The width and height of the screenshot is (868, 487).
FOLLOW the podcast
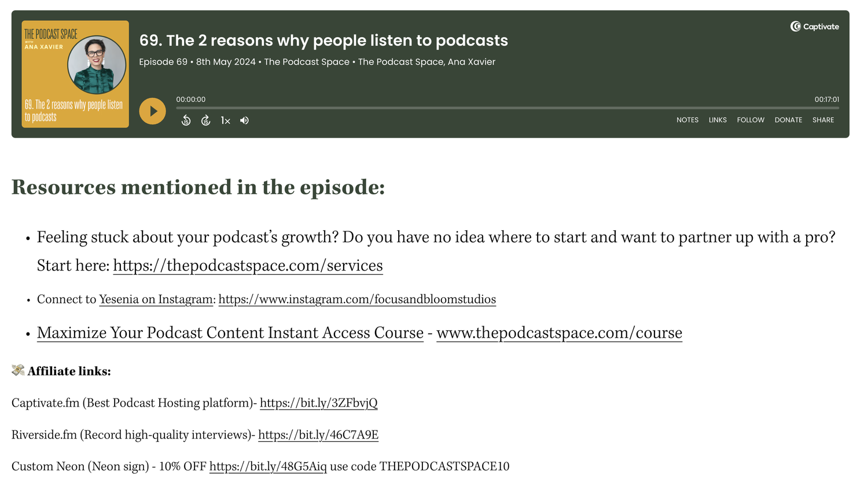(x=751, y=120)
